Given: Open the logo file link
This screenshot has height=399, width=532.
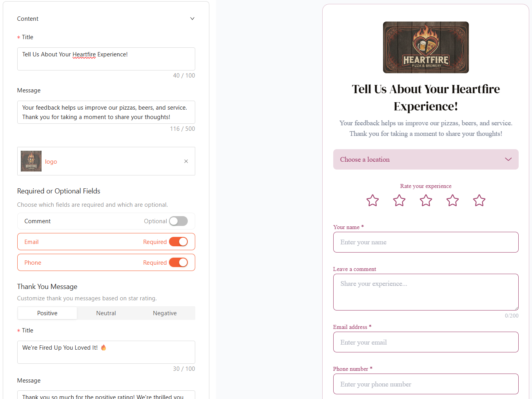Looking at the screenshot, I should (51, 162).
